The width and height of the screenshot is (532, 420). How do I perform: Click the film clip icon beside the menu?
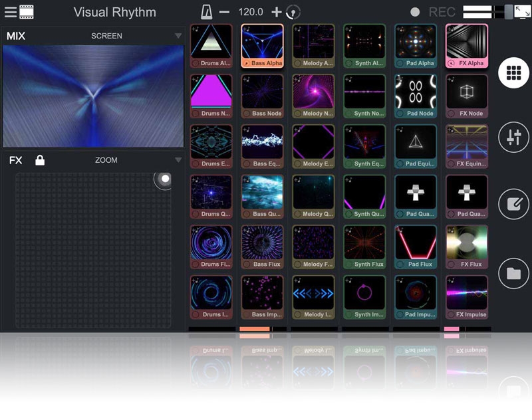(27, 12)
